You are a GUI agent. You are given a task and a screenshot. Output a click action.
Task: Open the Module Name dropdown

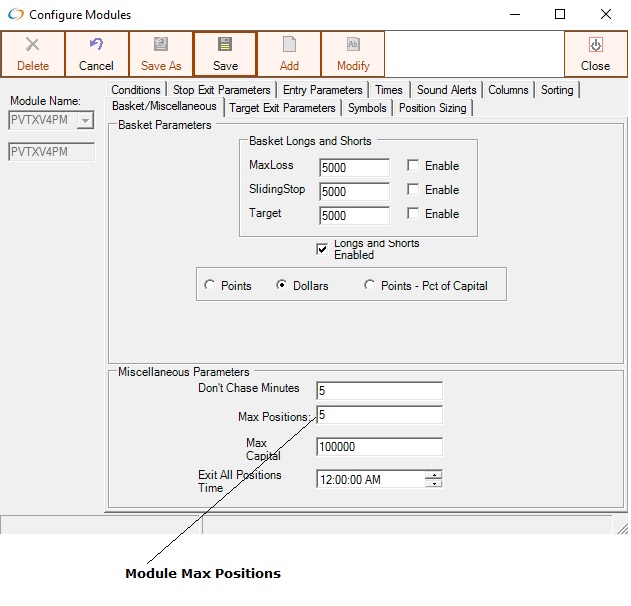pyautogui.click(x=85, y=121)
